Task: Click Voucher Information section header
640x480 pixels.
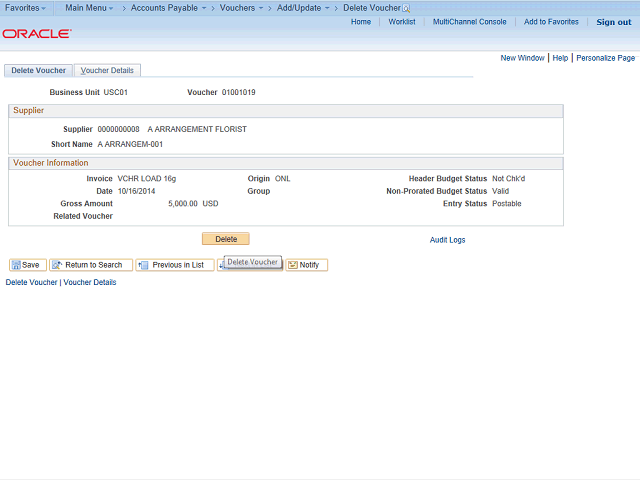Action: (286, 163)
